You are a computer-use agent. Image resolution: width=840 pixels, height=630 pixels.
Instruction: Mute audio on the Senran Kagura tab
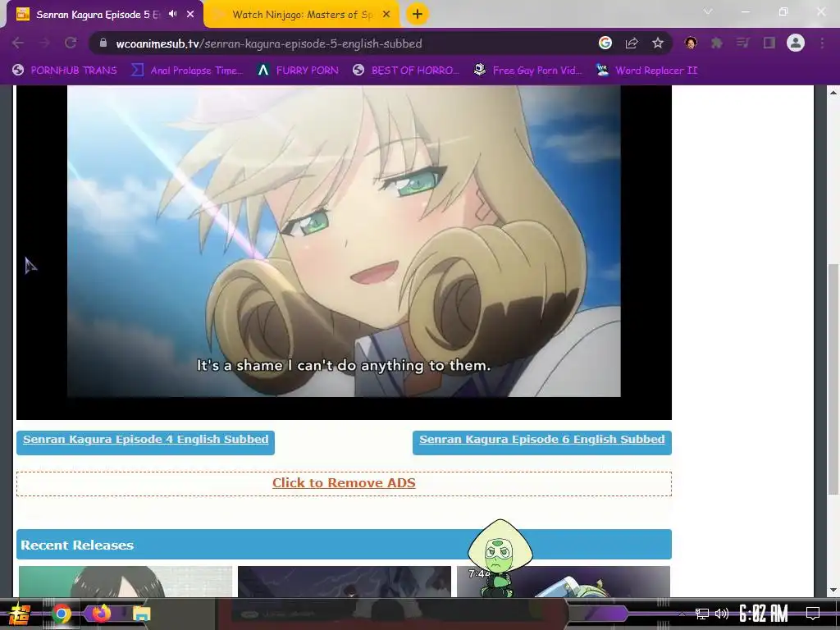pos(172,14)
